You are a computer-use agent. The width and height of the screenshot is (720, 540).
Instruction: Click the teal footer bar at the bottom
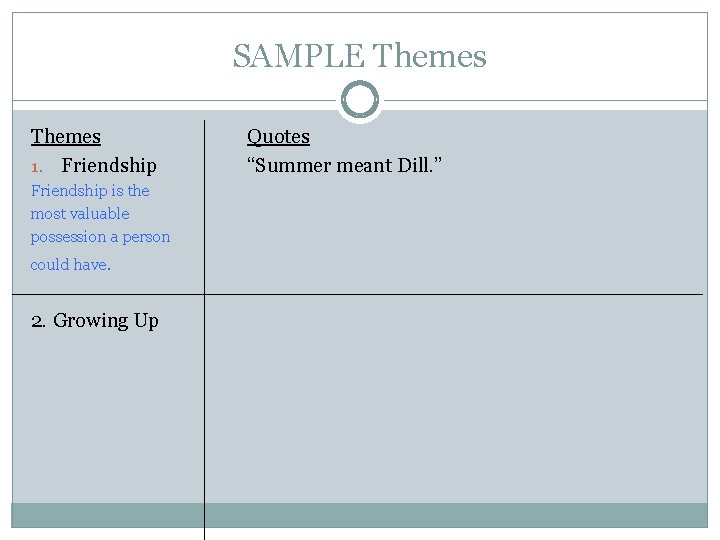pos(360,515)
